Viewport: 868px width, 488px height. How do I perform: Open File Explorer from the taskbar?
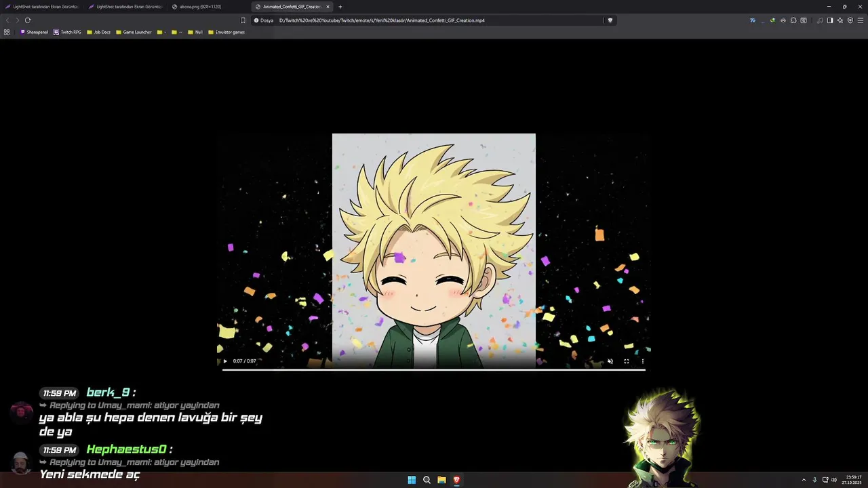coord(441,480)
